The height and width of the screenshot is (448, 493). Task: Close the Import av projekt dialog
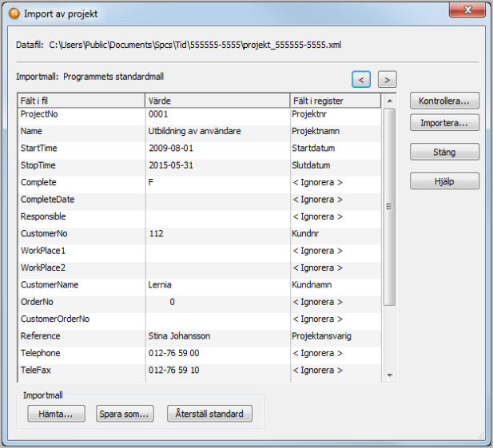(469, 12)
